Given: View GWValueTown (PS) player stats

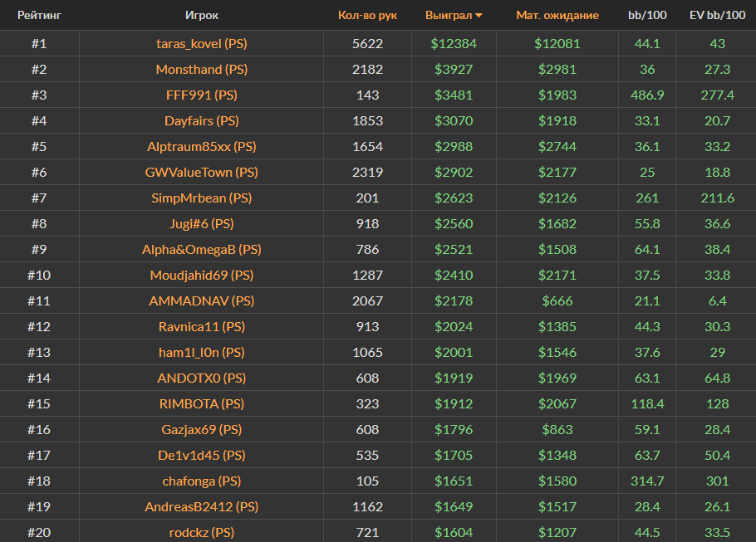Looking at the screenshot, I should [x=201, y=172].
